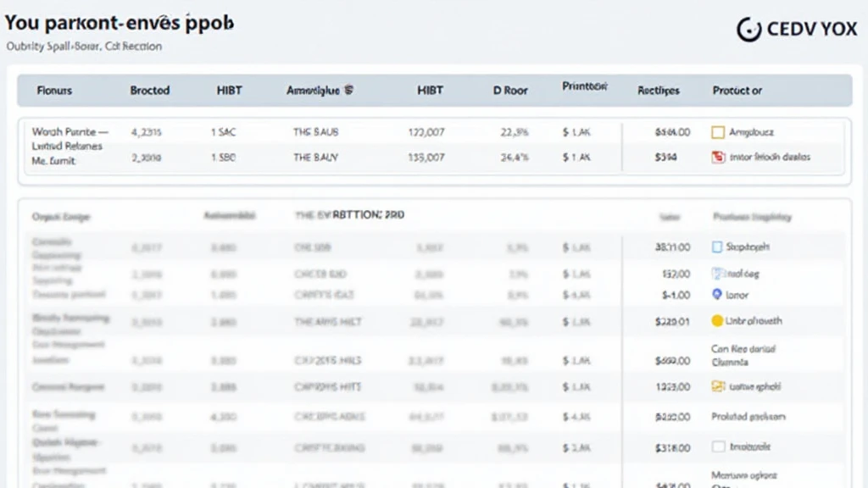
Task: Toggle the yellow status indicator for Untr phoveth
Action: [x=716, y=320]
